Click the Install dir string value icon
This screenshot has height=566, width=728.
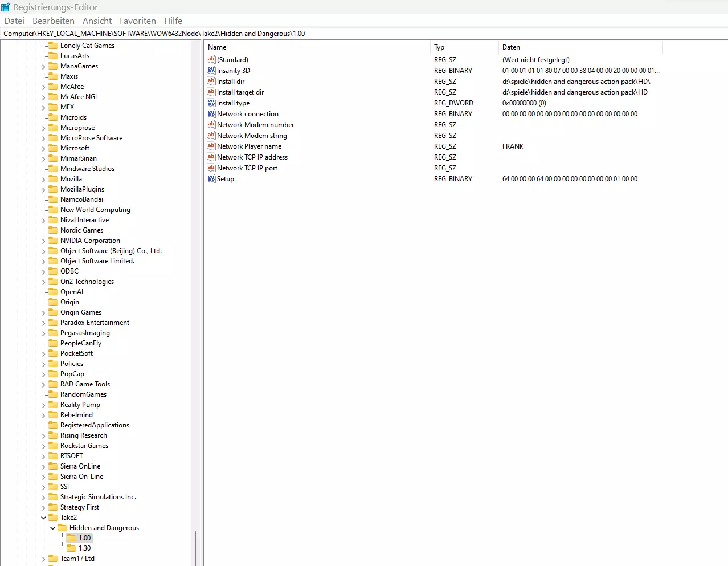[211, 81]
